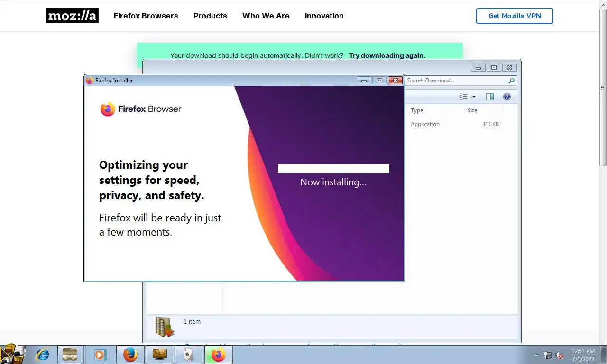Click the change view icon in Explorer
This screenshot has width=607, height=364.
(464, 97)
